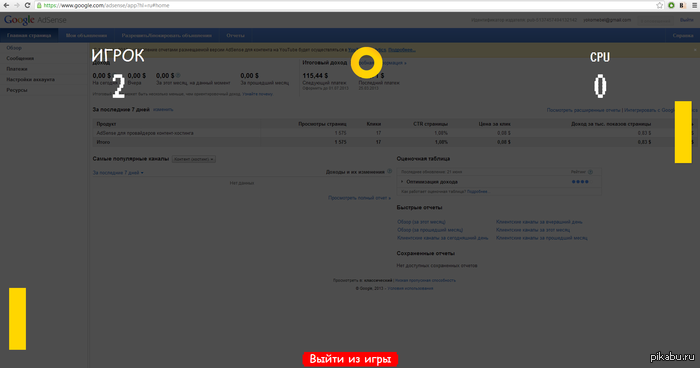This screenshot has height=368, width=700.
Task: Click the Условия использования footer link
Action: point(410,289)
